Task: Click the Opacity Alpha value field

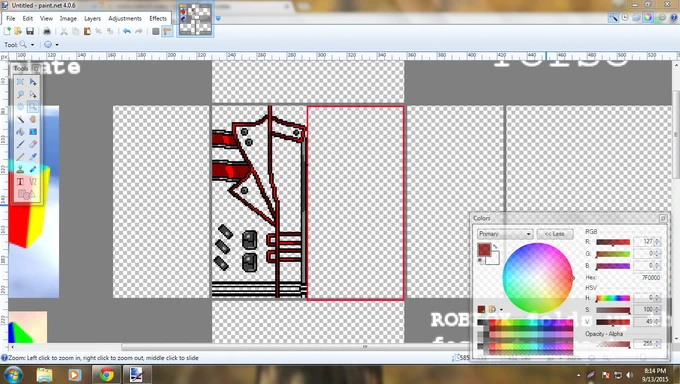Action: pyautogui.click(x=644, y=343)
